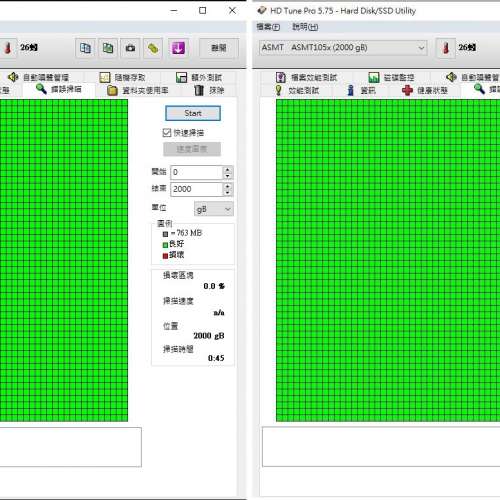Click the thermometer icon in the right window
This screenshot has height=500, width=500.
pyautogui.click(x=446, y=48)
